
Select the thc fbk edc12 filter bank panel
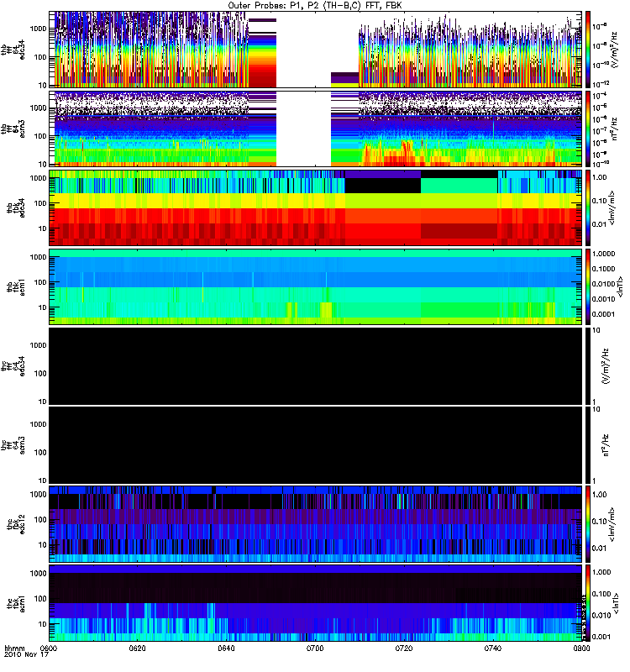(x=316, y=524)
